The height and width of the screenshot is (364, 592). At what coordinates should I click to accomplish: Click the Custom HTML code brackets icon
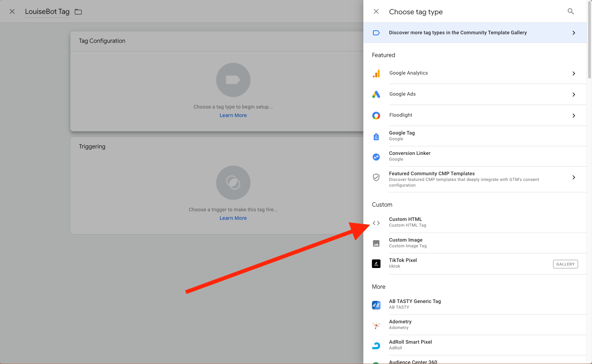coord(376,223)
